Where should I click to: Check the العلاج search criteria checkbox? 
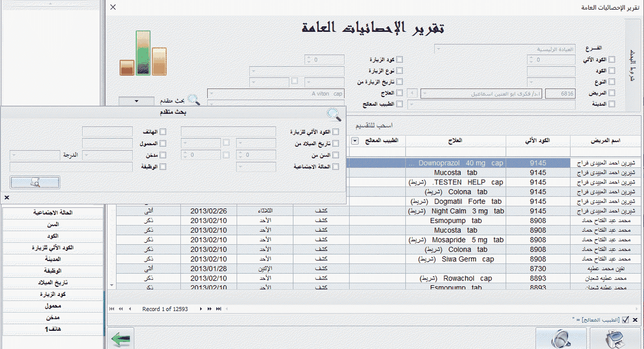[399, 92]
